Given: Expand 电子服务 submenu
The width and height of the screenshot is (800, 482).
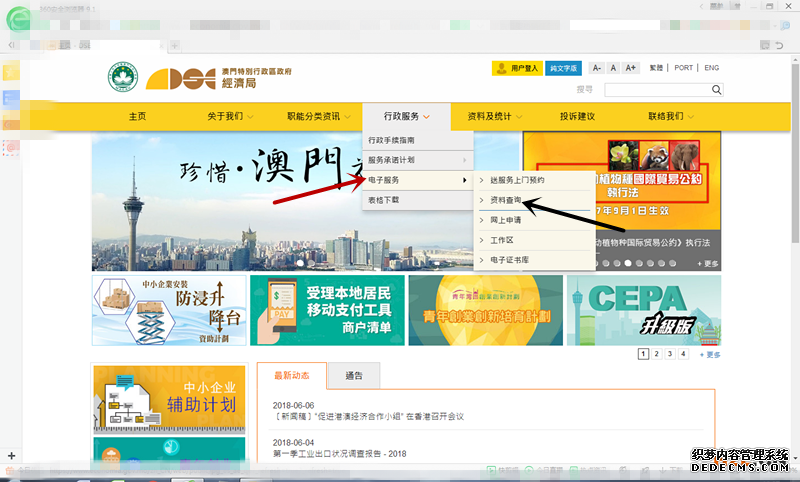Looking at the screenshot, I should point(418,180).
